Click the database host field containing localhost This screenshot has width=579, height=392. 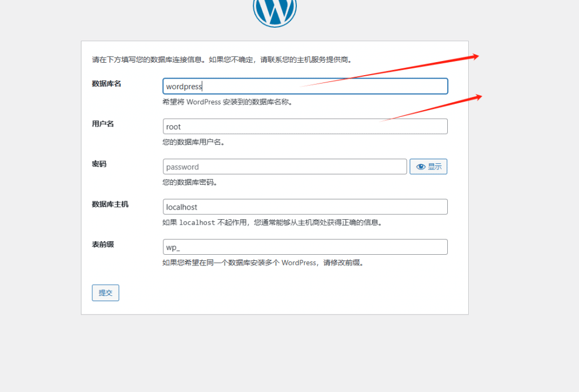[x=305, y=207]
